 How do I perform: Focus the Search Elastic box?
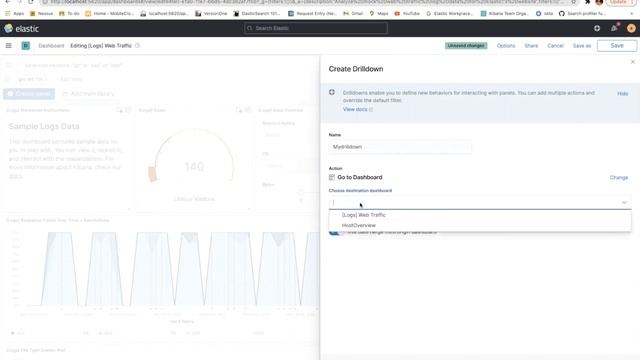(316, 28)
